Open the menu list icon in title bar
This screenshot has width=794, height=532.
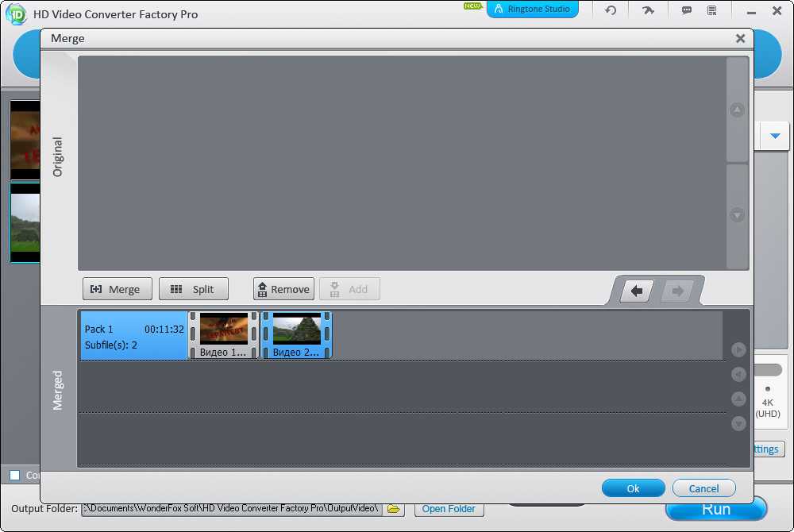click(x=712, y=10)
